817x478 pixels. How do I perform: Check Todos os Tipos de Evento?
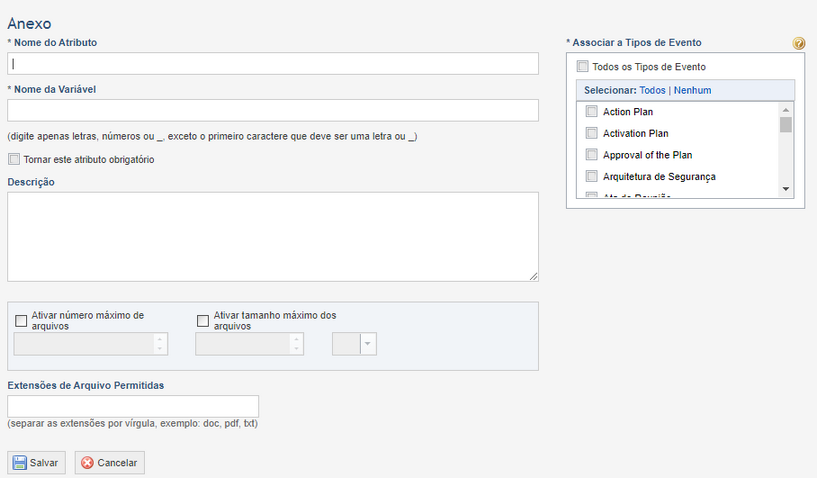583,66
